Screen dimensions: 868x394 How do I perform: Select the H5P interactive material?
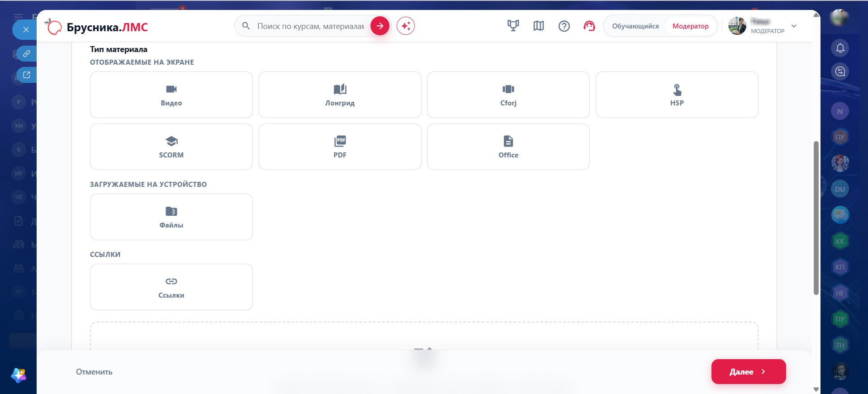coord(677,95)
